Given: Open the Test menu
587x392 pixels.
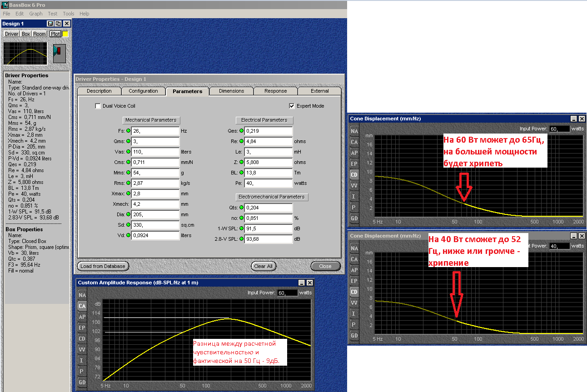Looking at the screenshot, I should [53, 14].
